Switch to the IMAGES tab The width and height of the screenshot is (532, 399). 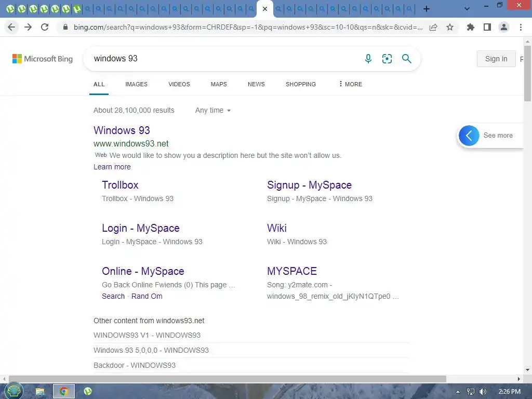(137, 84)
